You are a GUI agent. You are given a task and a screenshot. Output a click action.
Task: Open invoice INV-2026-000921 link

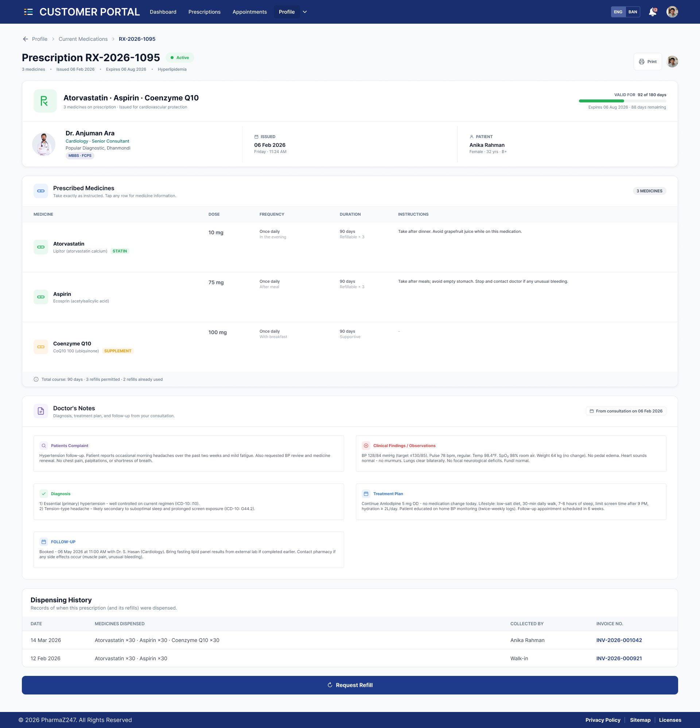click(x=619, y=658)
